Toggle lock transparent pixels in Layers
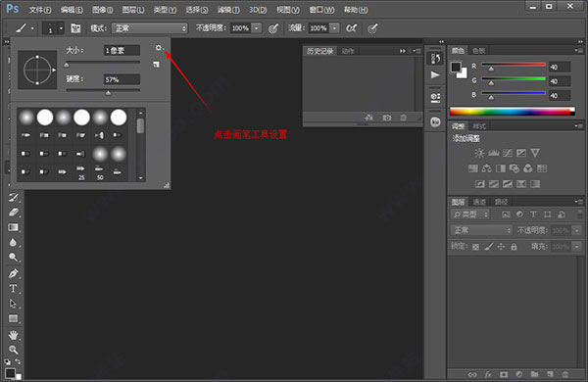The height and width of the screenshot is (382, 588). [475, 247]
